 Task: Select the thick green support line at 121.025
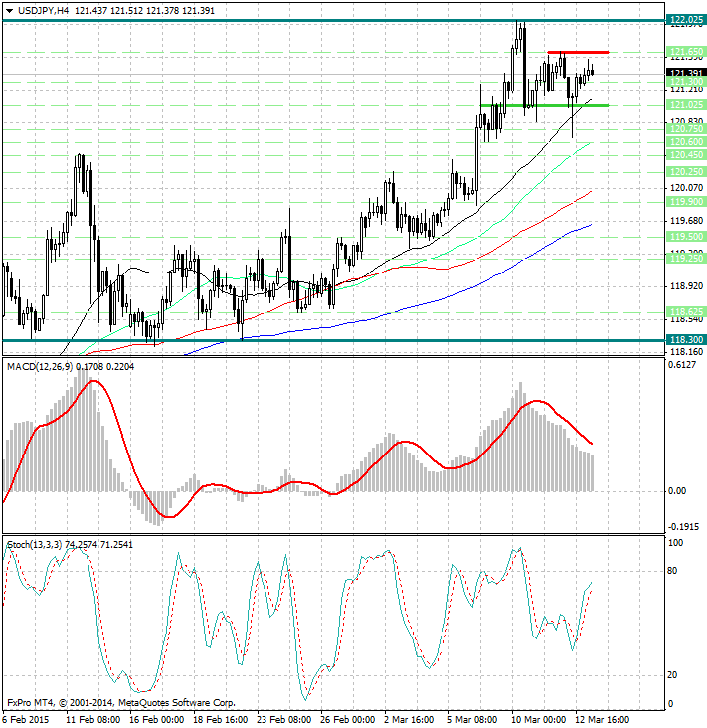coord(544,105)
